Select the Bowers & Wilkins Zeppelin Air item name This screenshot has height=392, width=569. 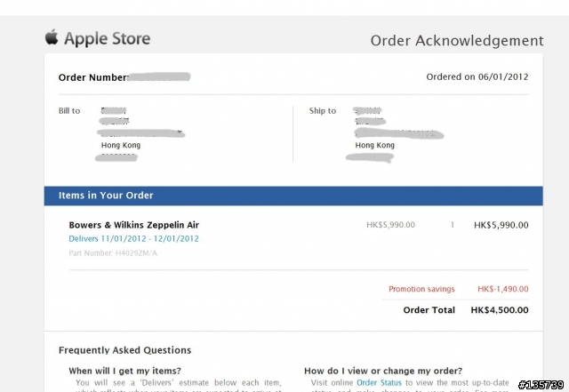[x=134, y=225]
